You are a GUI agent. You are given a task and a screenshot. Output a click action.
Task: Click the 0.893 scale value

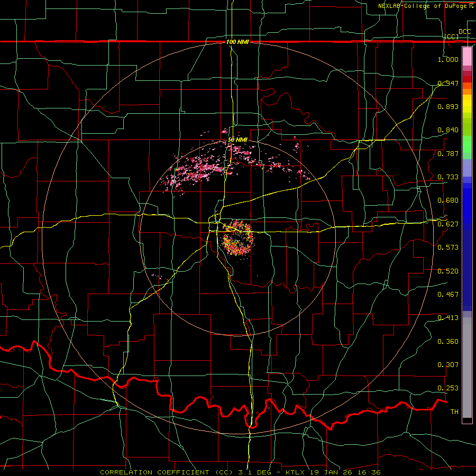tap(448, 106)
